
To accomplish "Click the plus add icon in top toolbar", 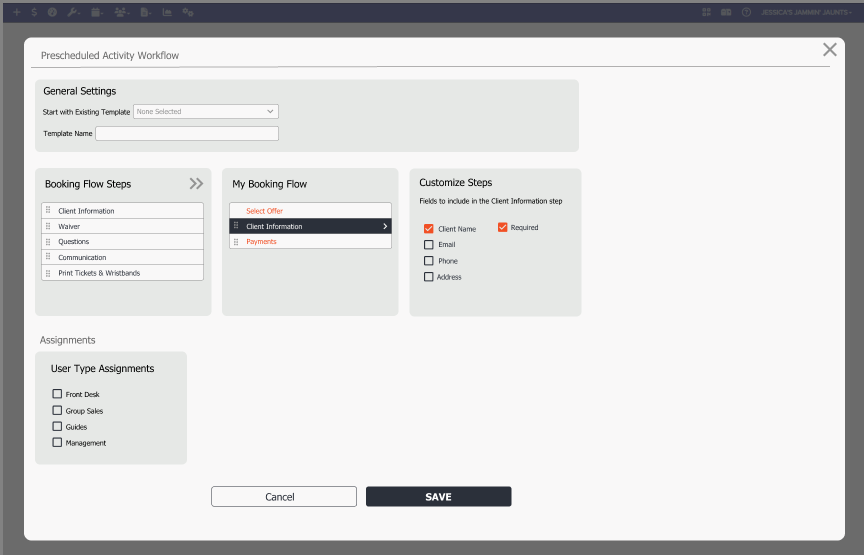I will 17,12.
